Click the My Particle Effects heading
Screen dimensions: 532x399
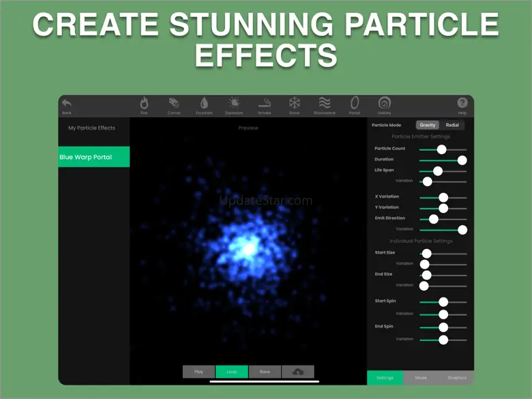click(91, 128)
